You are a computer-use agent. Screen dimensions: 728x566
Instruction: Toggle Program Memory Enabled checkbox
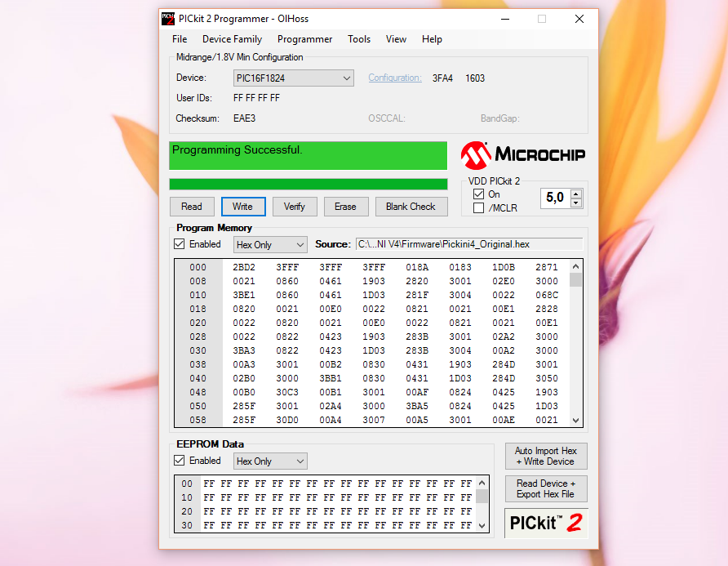[x=180, y=244]
